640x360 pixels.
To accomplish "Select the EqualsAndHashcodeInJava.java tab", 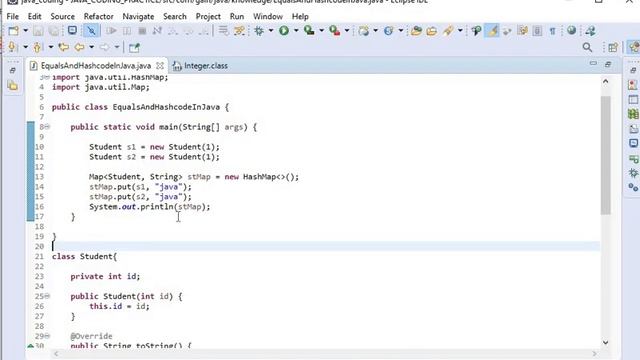I will pyautogui.click(x=96, y=66).
